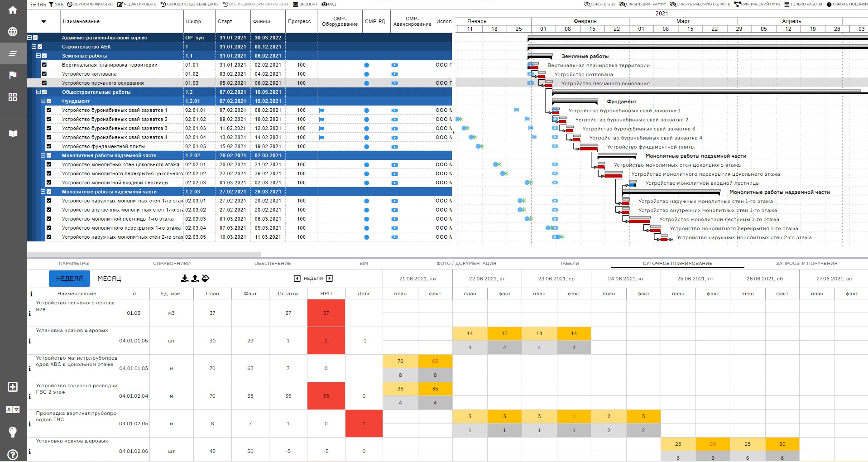Image resolution: width=868 pixels, height=462 pixels.
Task: Open tips via the lightbulb icon
Action: 13,432
